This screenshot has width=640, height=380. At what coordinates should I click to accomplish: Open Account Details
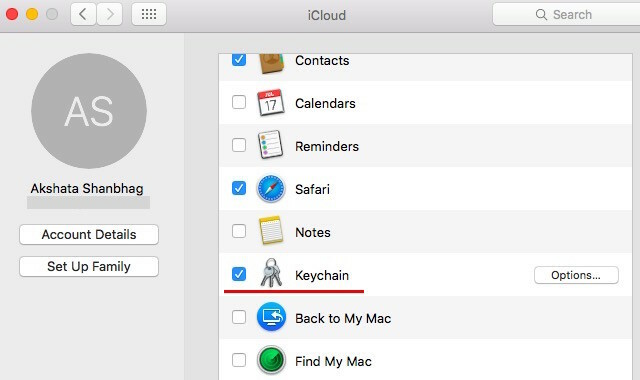89,235
